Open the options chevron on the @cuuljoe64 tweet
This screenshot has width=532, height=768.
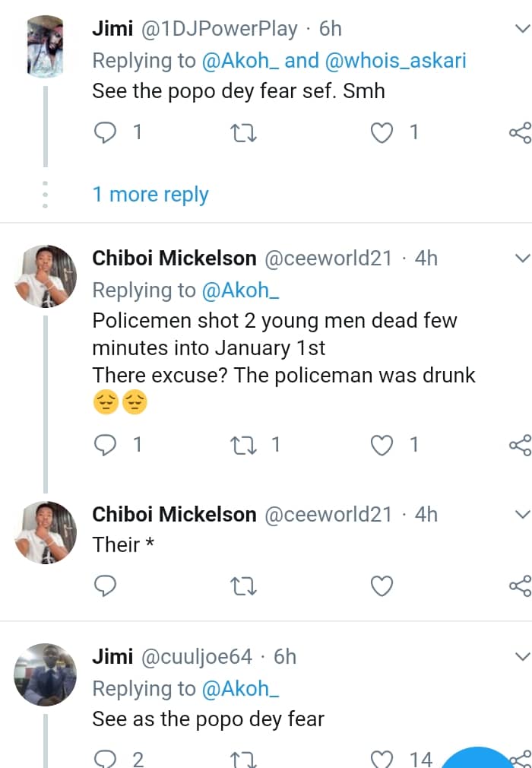(x=522, y=656)
